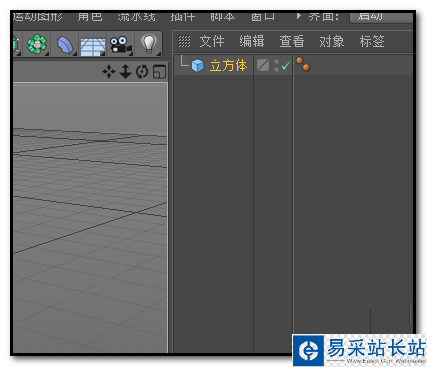Add a floor environment object icon
Screen dimensions: 427x367
[x=93, y=45]
